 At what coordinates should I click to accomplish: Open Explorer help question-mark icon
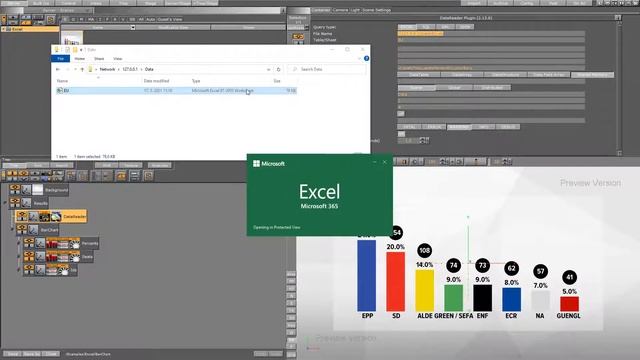[x=366, y=59]
